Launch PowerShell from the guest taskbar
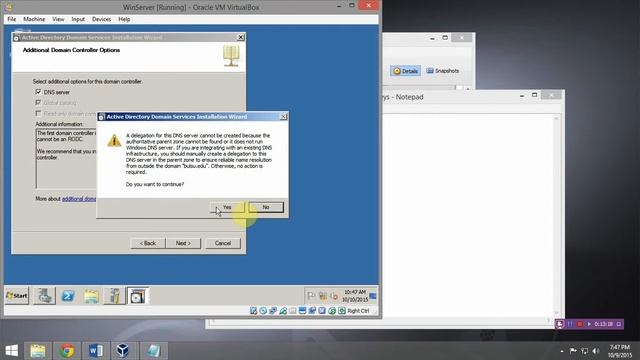 (x=68, y=296)
